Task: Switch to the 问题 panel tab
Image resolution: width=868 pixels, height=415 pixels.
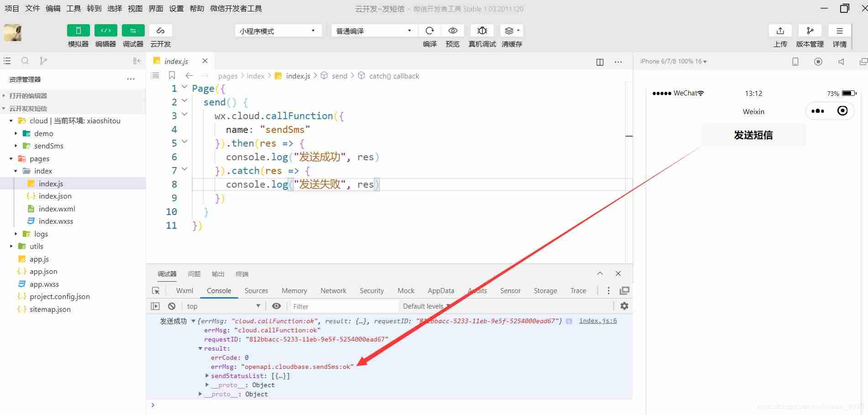Action: click(x=194, y=274)
